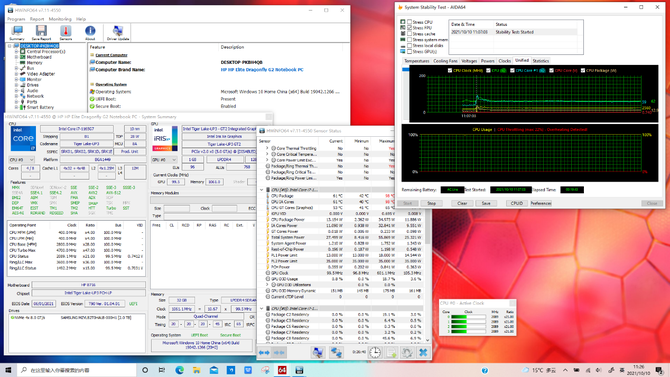The width and height of the screenshot is (670, 377).
Task: Expand the Video Adapter tree node
Action: (17, 74)
